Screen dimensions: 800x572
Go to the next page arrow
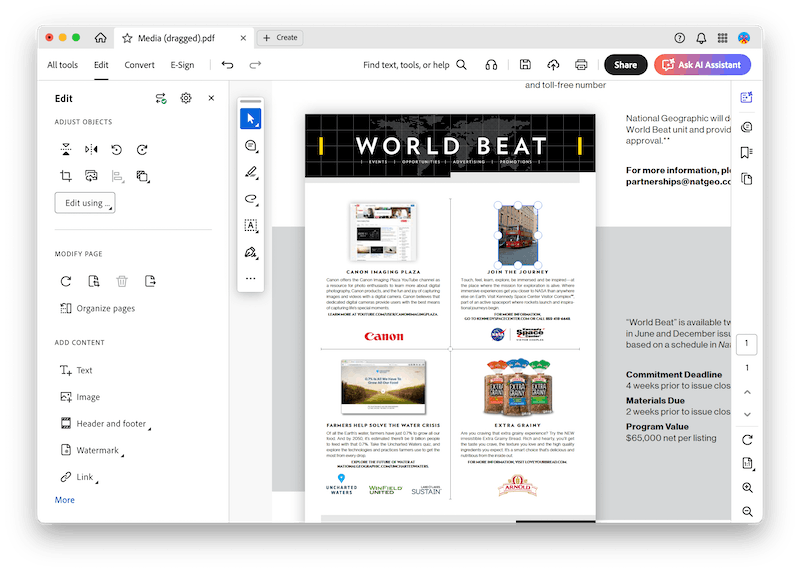747,414
